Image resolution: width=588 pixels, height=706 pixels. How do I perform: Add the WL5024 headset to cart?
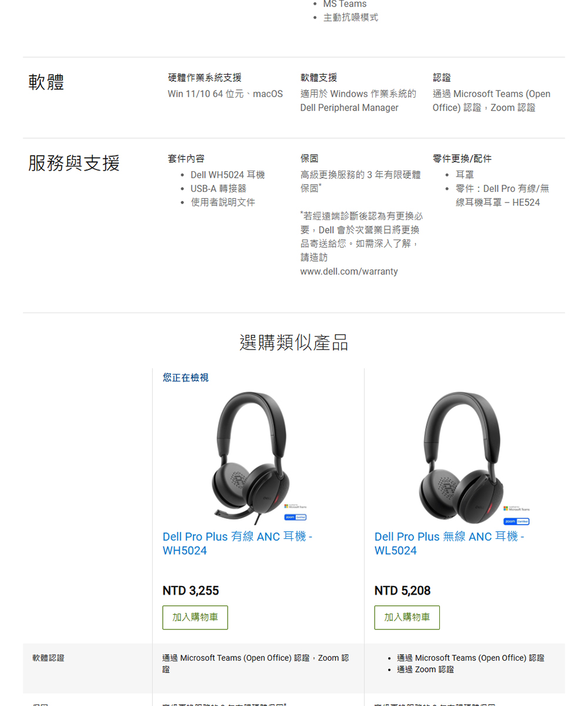click(407, 617)
